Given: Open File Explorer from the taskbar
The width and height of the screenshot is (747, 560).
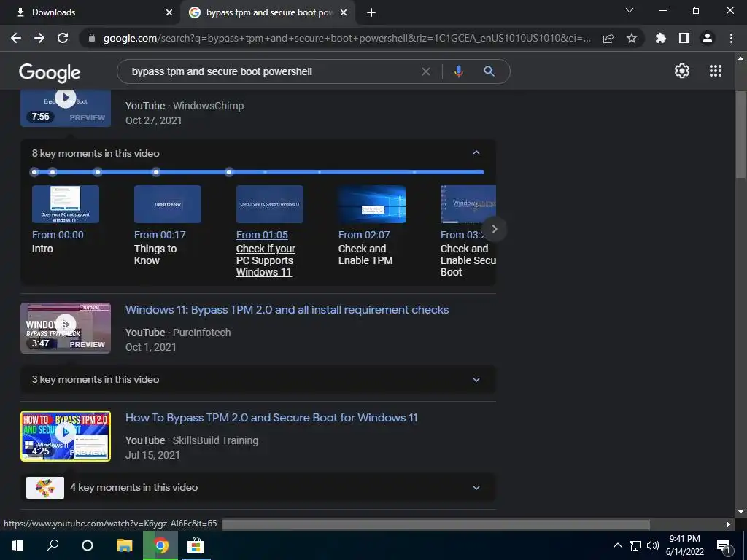Looking at the screenshot, I should 124,545.
